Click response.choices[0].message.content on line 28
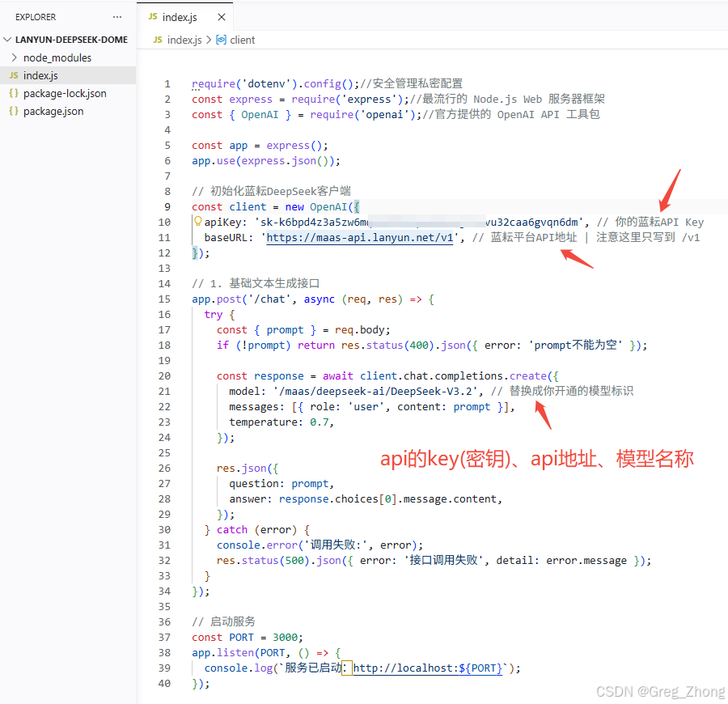Screen dimensions: 728x704 [x=387, y=498]
